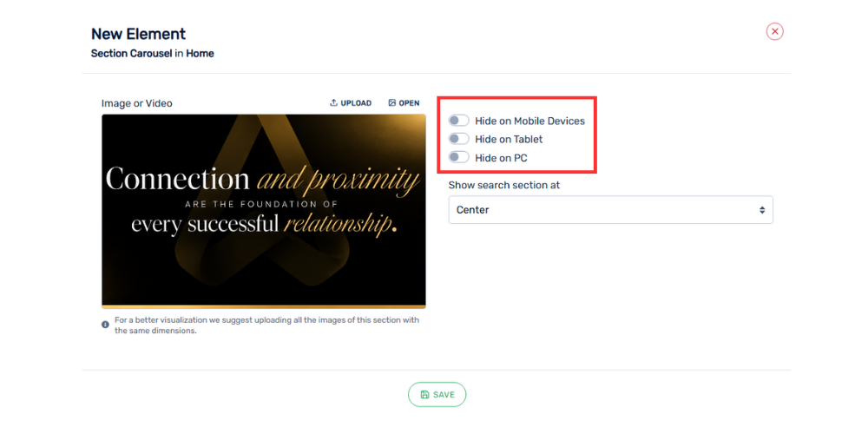Click the dropdown arrows next to Center
This screenshot has height=434, width=868.
762,210
